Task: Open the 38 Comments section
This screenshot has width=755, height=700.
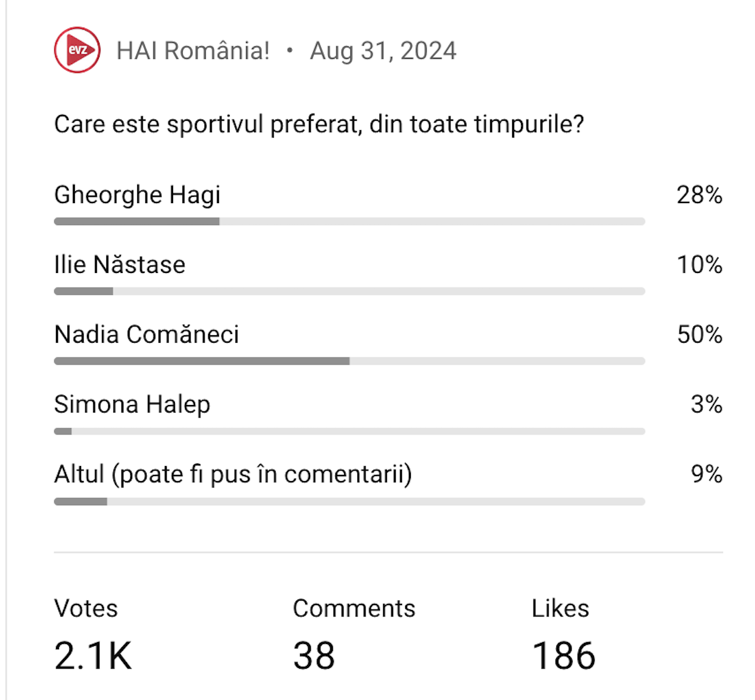Action: (315, 655)
